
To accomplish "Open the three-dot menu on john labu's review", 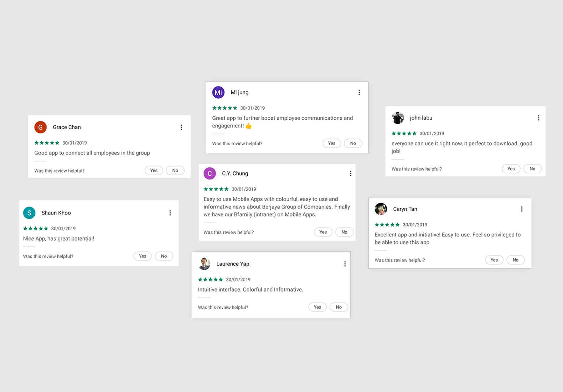I will point(538,118).
